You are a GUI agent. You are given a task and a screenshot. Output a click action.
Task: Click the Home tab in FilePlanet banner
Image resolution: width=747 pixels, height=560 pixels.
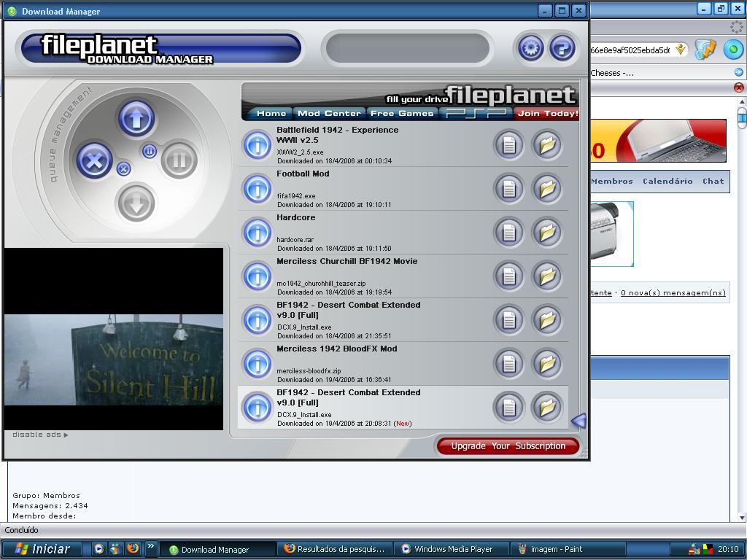271,113
